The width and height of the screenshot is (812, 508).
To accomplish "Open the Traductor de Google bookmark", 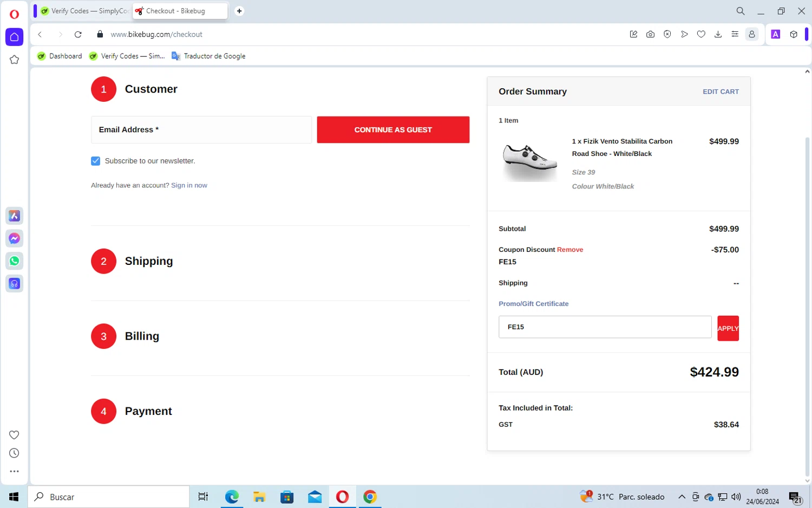I will point(208,56).
